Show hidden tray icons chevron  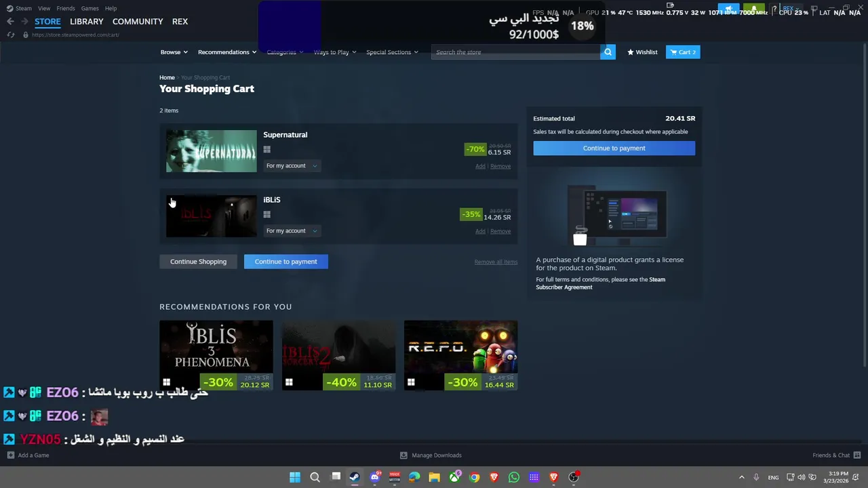pyautogui.click(x=741, y=477)
